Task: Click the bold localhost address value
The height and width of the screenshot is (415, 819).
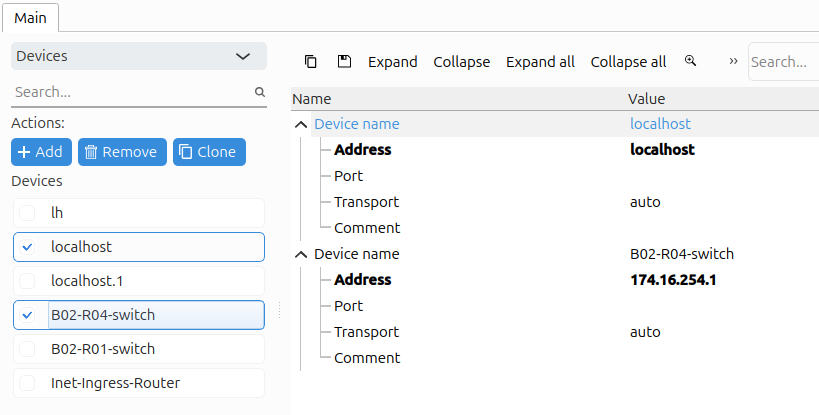Action: (x=662, y=150)
